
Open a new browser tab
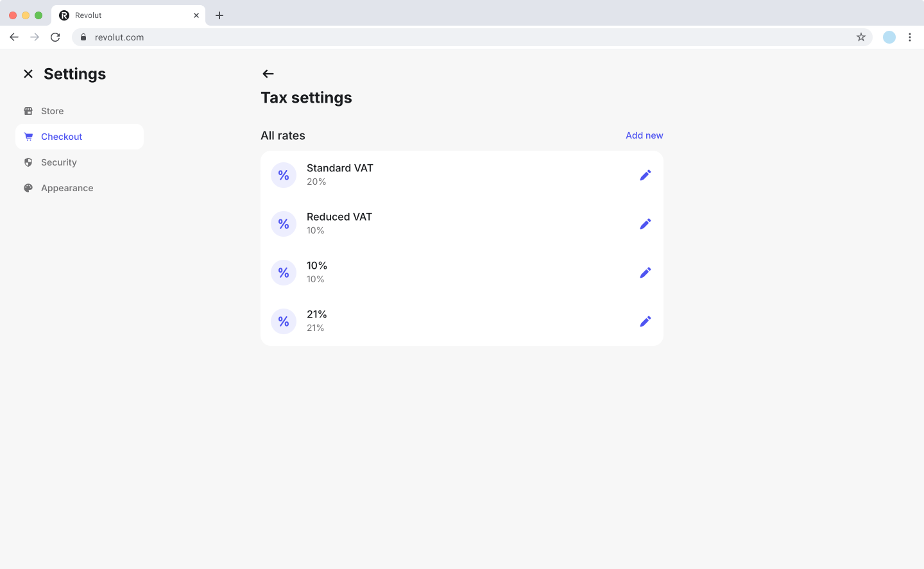219,15
